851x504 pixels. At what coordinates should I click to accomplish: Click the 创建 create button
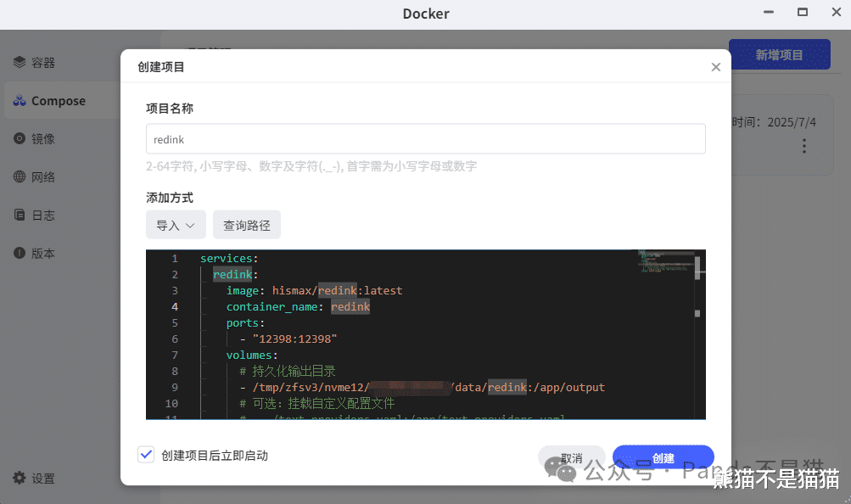tap(663, 458)
